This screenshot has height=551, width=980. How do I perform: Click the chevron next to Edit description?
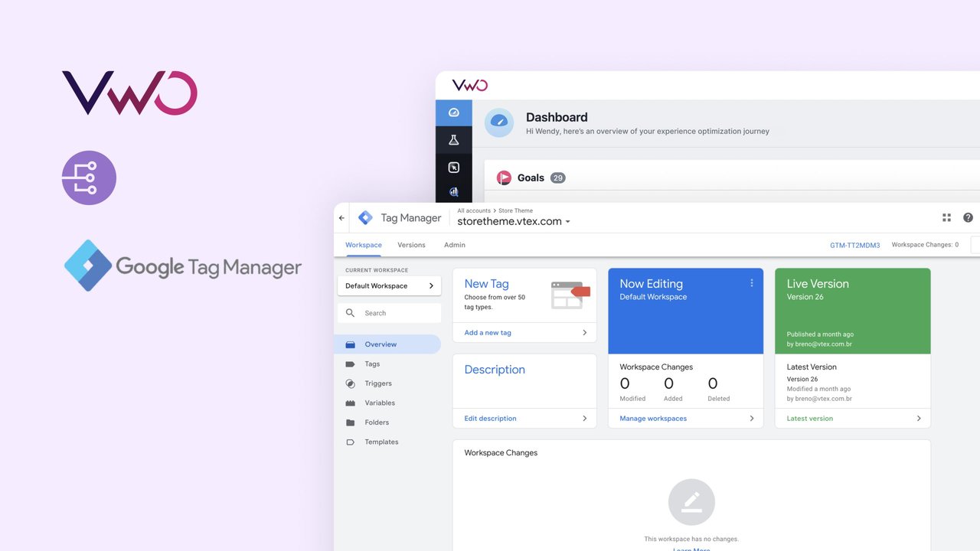pos(585,419)
